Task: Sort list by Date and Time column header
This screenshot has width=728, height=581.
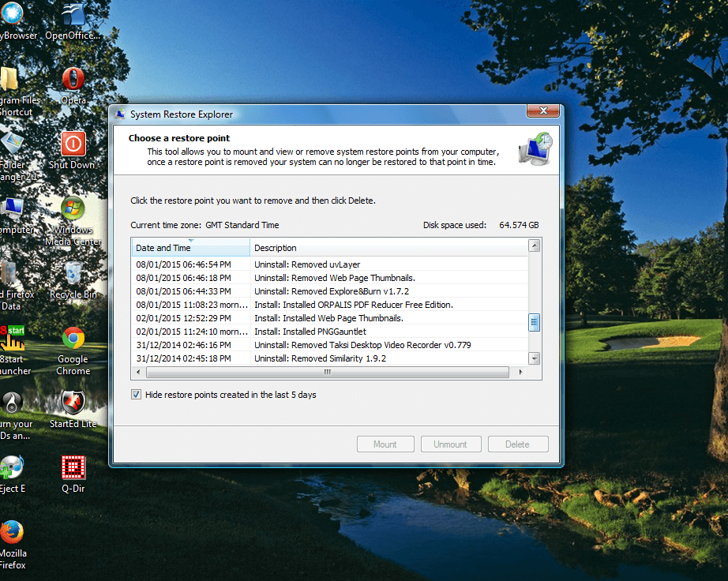Action: pyautogui.click(x=190, y=248)
